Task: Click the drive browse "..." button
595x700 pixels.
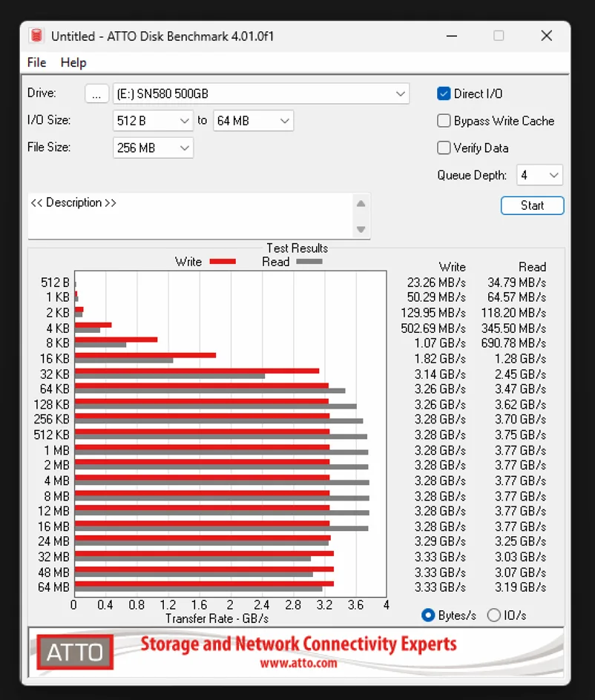Action: (96, 93)
